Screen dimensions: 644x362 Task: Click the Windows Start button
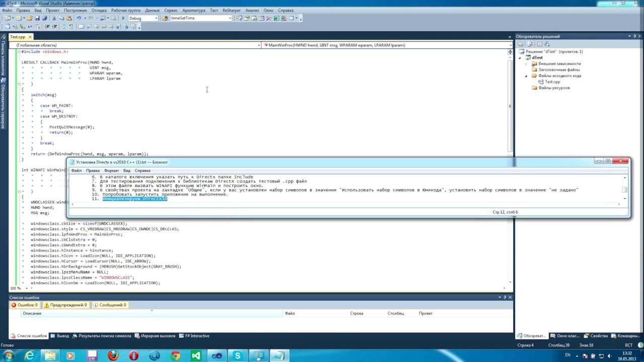point(9,355)
